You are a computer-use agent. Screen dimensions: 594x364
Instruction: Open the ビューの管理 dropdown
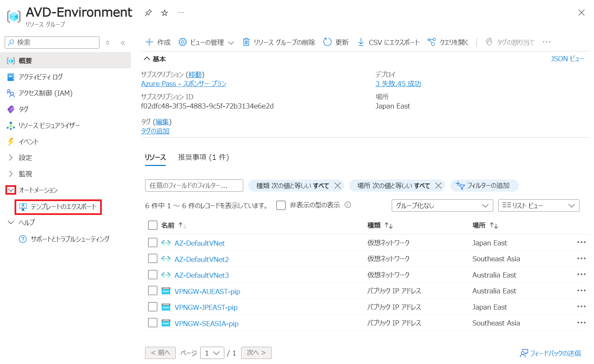pos(206,42)
